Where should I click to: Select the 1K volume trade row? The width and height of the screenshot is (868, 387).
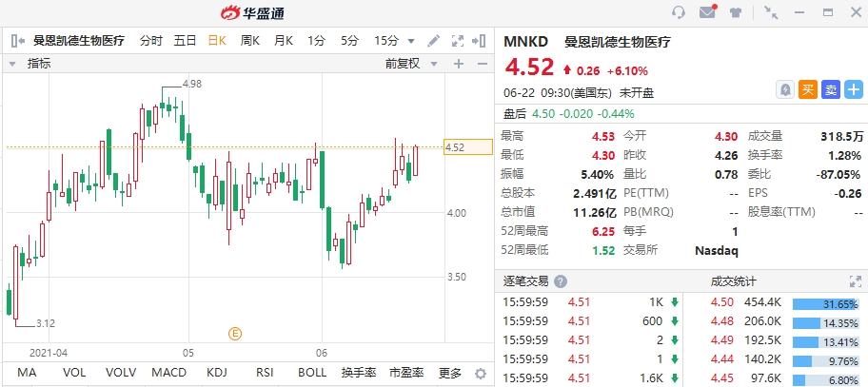coord(590,302)
